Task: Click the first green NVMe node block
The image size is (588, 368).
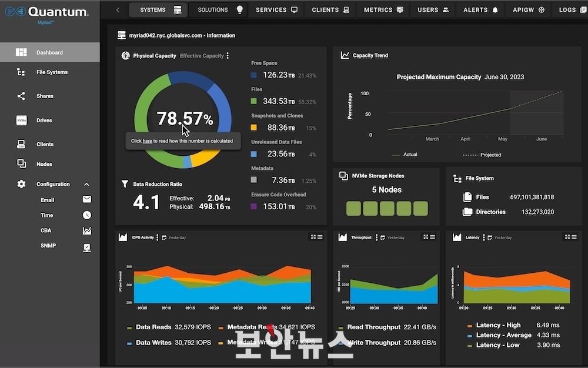Action: [353, 209]
